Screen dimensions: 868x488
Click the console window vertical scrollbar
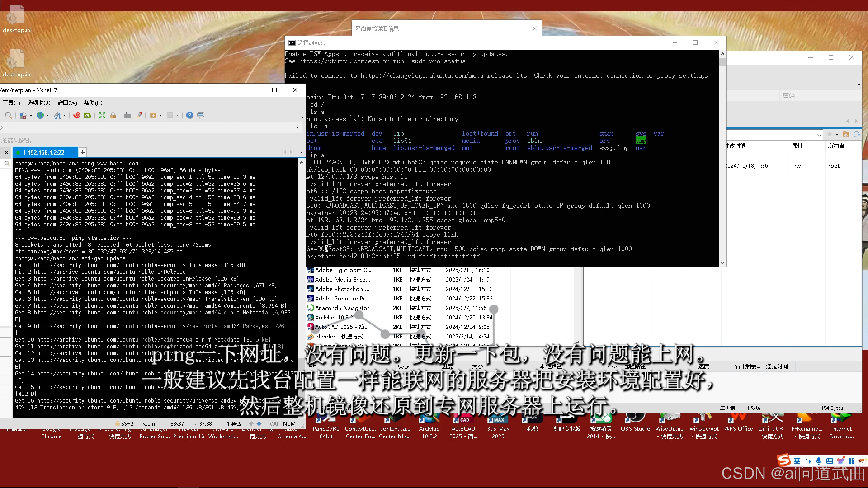click(722, 158)
